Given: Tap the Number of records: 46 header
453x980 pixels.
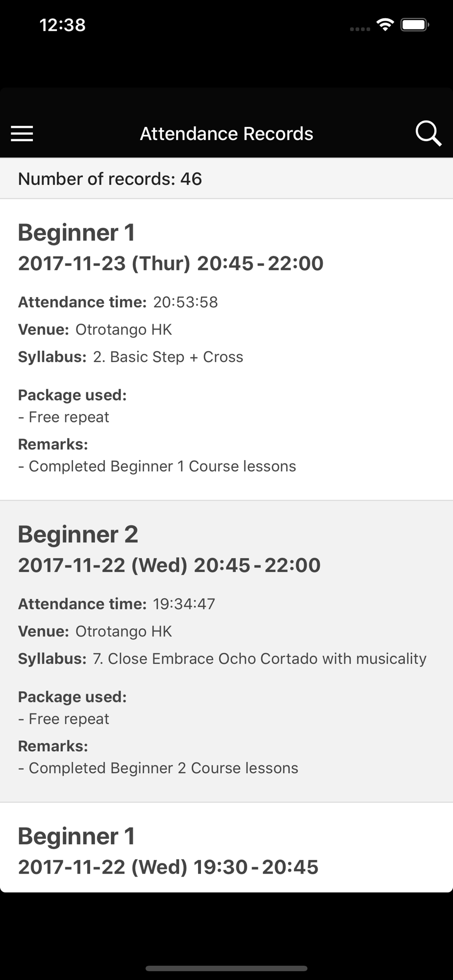Looking at the screenshot, I should click(110, 179).
